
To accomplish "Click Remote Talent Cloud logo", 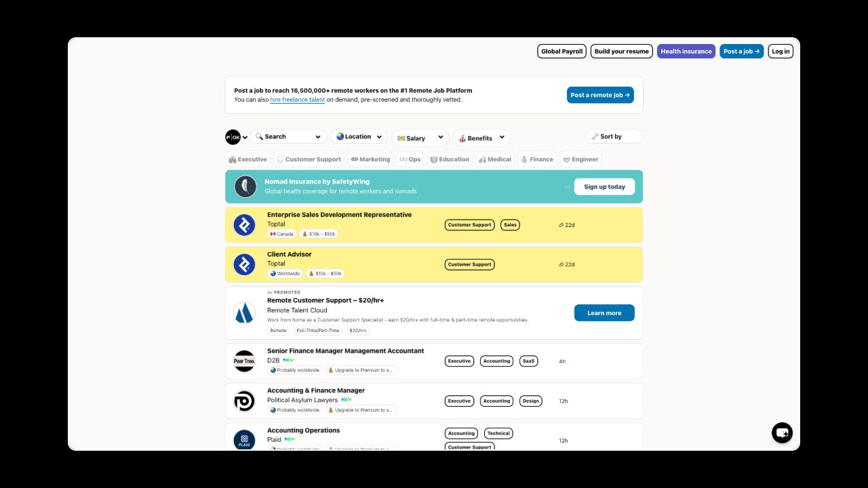I will pos(244,312).
